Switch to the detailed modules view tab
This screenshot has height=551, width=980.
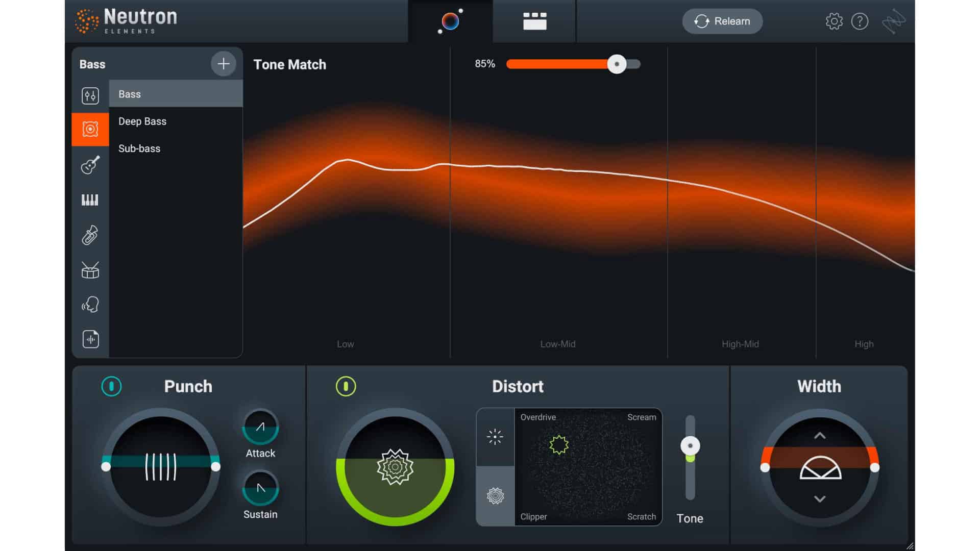534,21
